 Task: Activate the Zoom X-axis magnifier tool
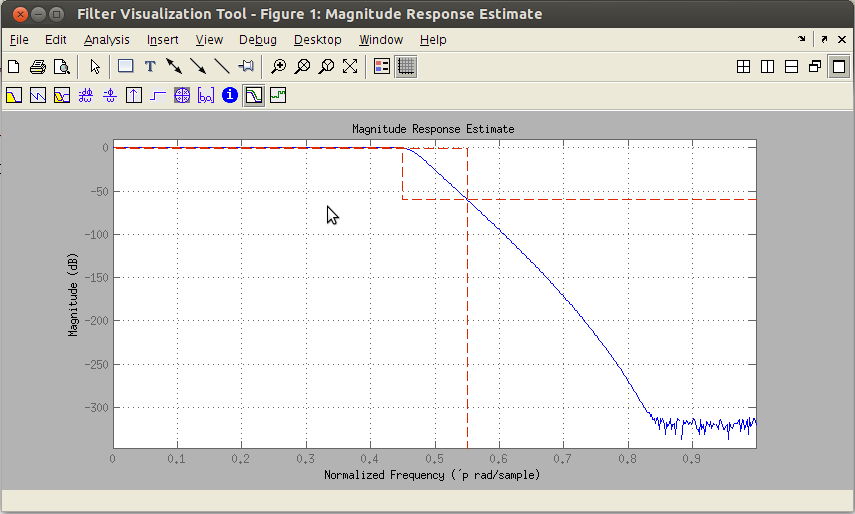click(x=302, y=66)
